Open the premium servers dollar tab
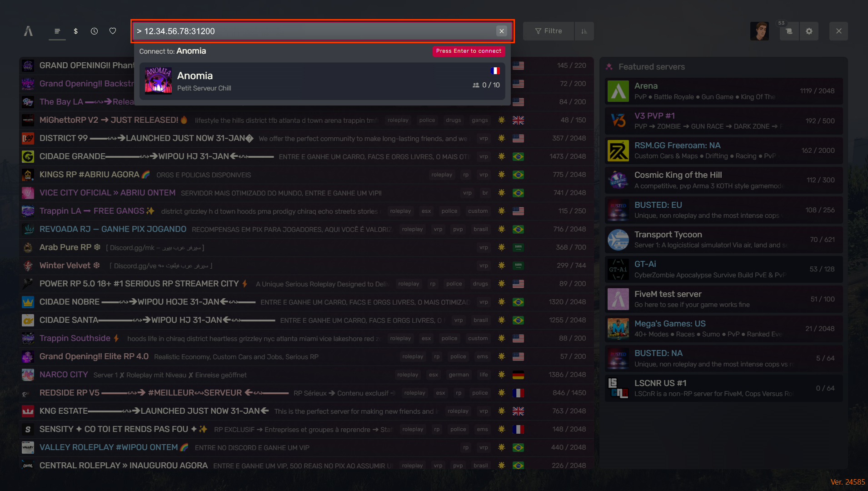Viewport: 868px width, 491px height. [76, 31]
